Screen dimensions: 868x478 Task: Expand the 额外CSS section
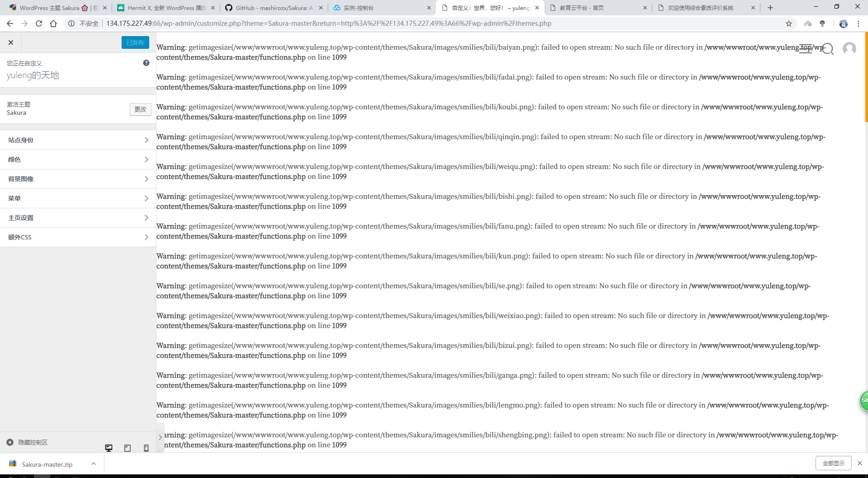tap(78, 237)
